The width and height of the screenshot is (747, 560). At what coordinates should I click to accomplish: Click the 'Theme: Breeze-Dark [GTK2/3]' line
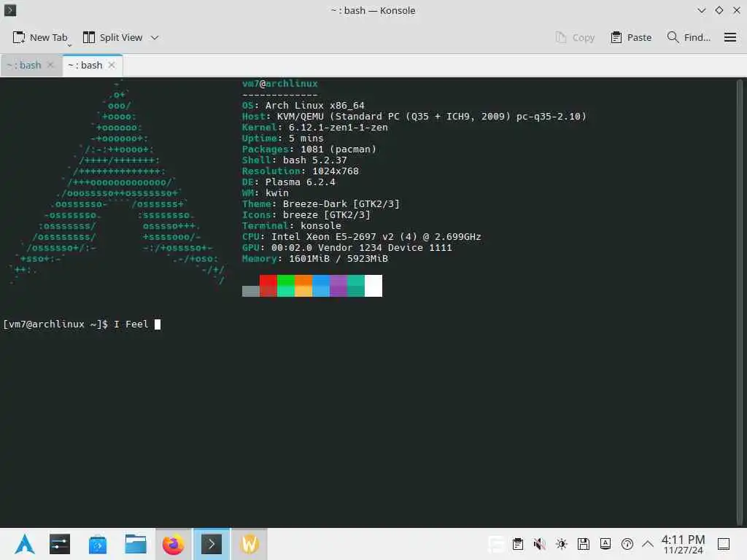(x=321, y=204)
